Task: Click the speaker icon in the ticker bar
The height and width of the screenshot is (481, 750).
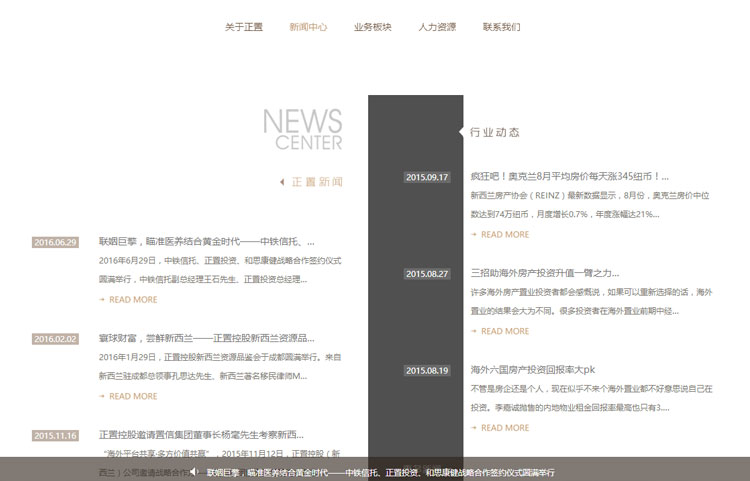Action: coord(194,472)
